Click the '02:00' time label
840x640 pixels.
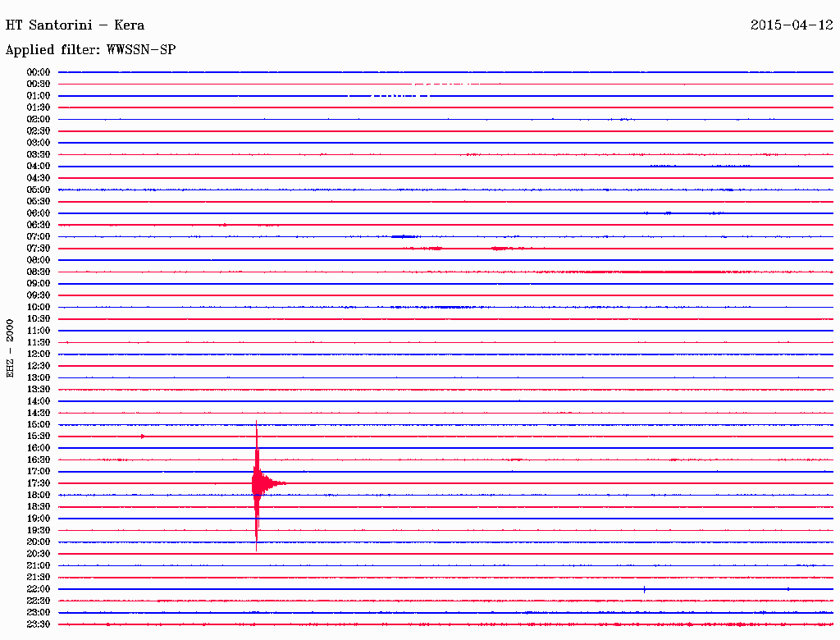pyautogui.click(x=39, y=119)
